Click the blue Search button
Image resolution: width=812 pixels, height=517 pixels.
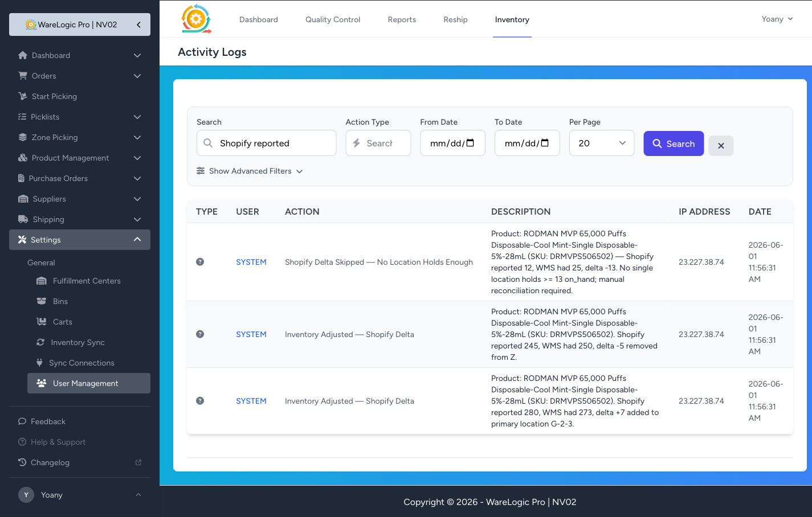[x=674, y=143]
